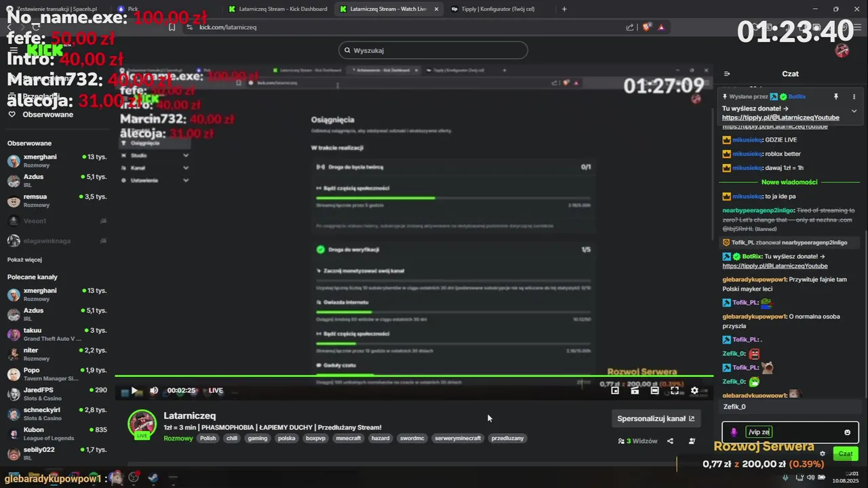Click Pokaż więcej in sidebar
The width and height of the screenshot is (868, 488).
coord(24,260)
